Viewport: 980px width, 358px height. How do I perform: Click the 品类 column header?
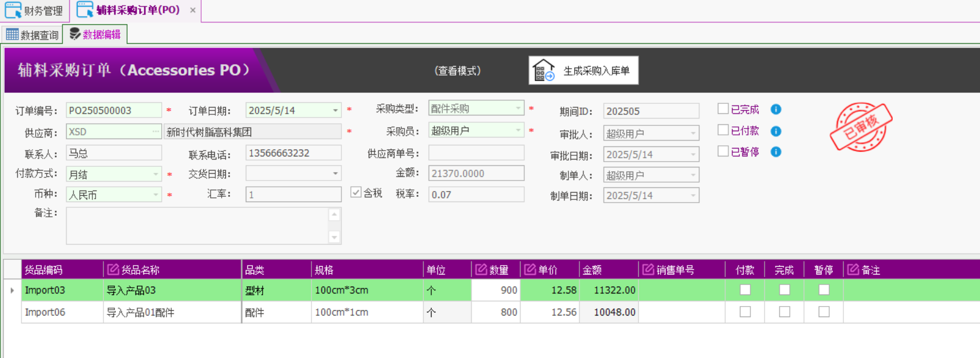[x=276, y=270]
